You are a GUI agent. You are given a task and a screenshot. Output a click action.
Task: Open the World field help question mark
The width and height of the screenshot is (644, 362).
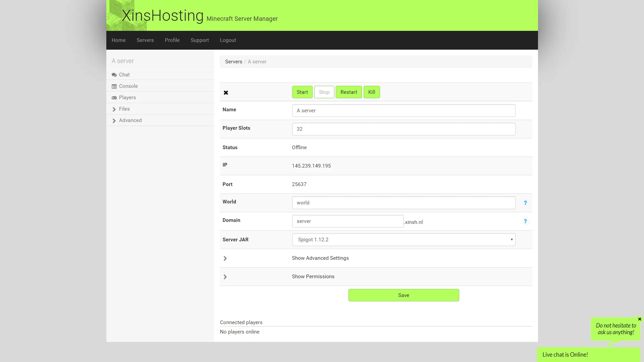click(x=525, y=203)
